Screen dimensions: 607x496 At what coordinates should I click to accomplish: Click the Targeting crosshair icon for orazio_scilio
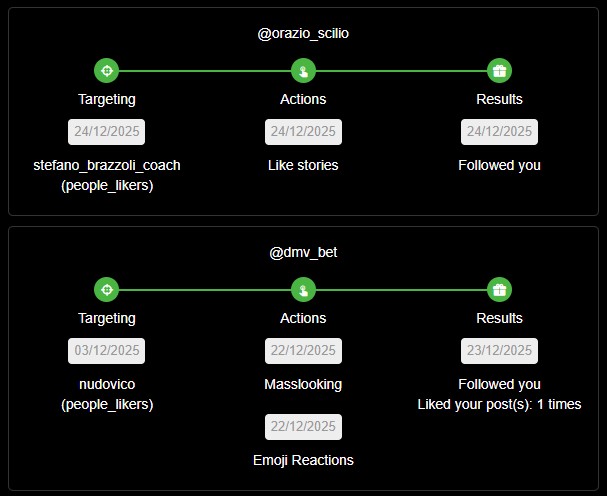[x=106, y=70]
